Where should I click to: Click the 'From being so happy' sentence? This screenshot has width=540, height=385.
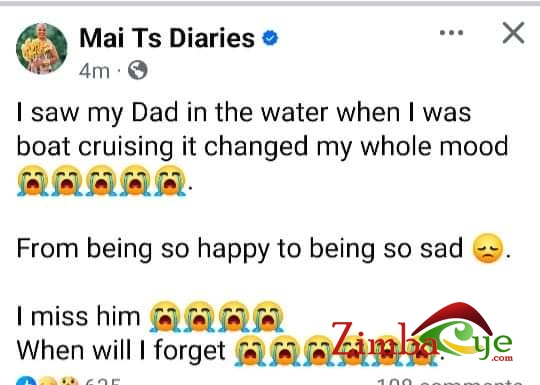click(x=240, y=249)
